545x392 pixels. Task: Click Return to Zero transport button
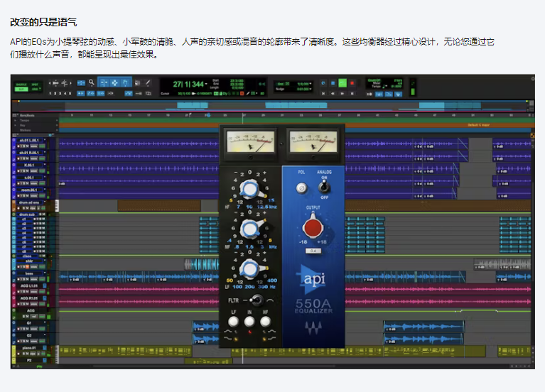pyautogui.click(x=323, y=94)
